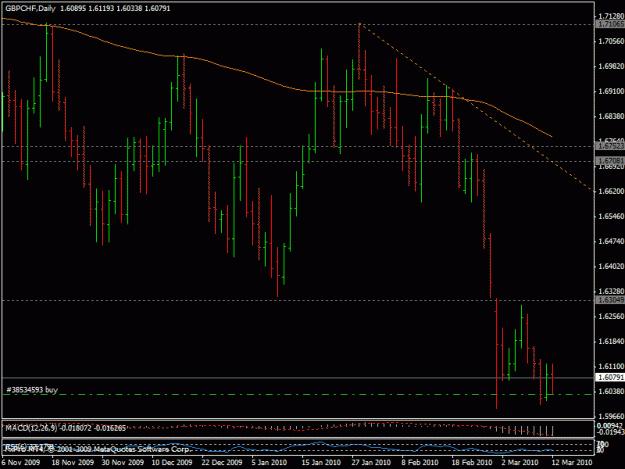Click the grey horizontal level label 1.63049
The width and height of the screenshot is (625, 469).
(x=610, y=300)
